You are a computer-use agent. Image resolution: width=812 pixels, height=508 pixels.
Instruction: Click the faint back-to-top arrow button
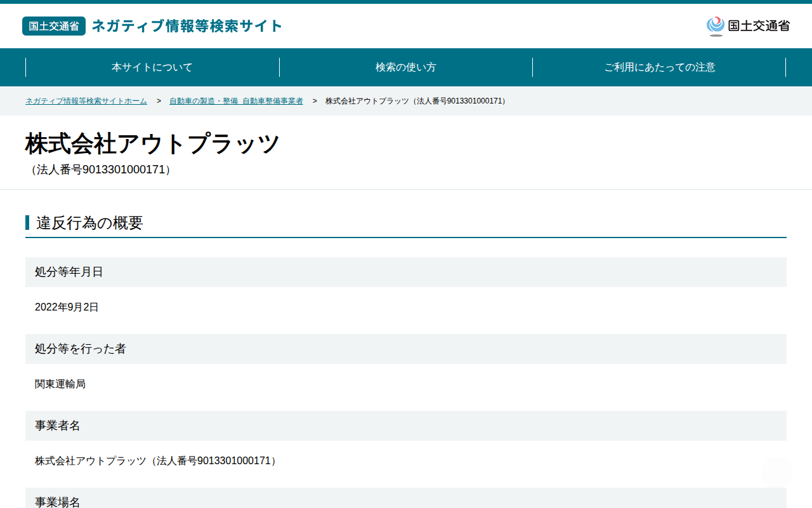(776, 472)
